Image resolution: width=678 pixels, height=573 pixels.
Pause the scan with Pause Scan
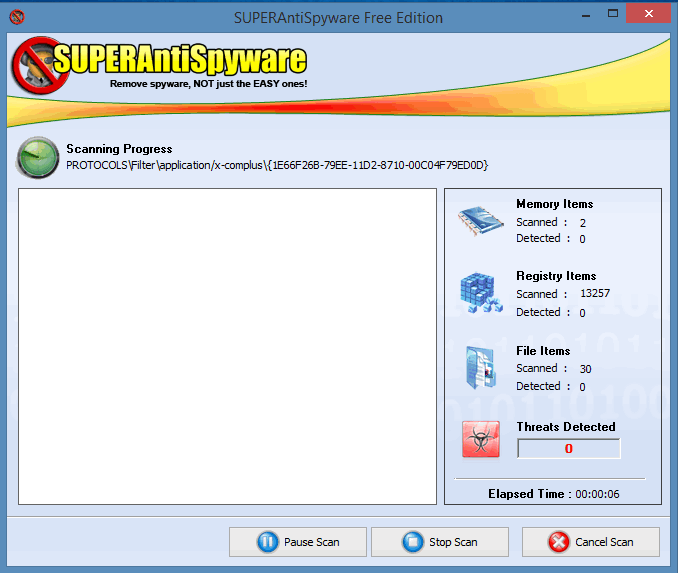click(x=298, y=542)
